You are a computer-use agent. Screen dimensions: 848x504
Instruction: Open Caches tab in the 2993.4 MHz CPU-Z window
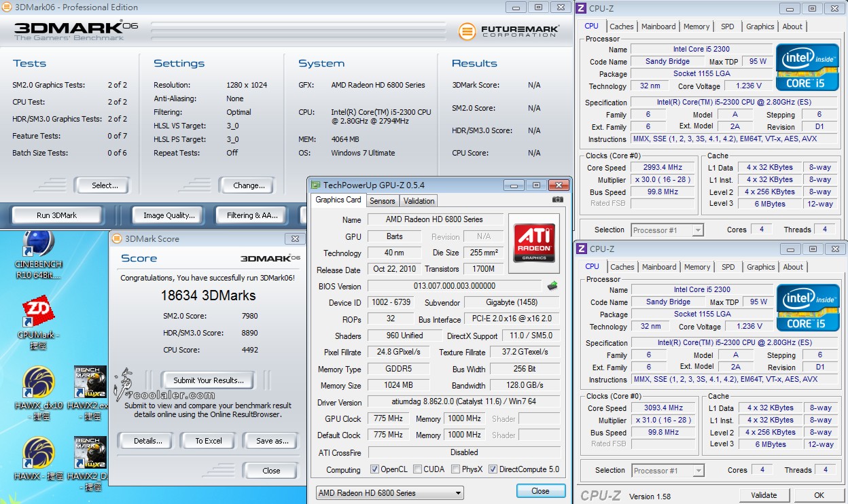[x=622, y=26]
